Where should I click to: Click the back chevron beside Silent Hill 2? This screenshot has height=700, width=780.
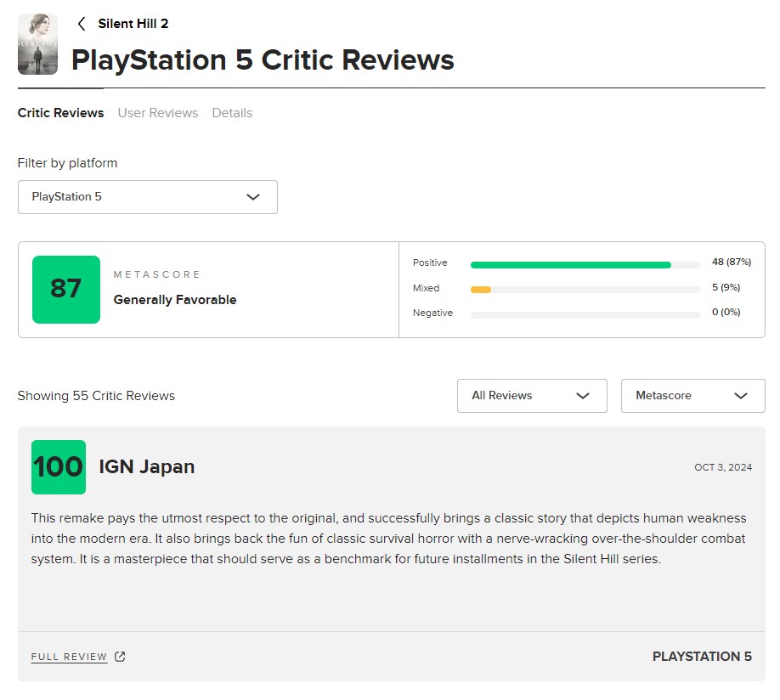coord(82,24)
